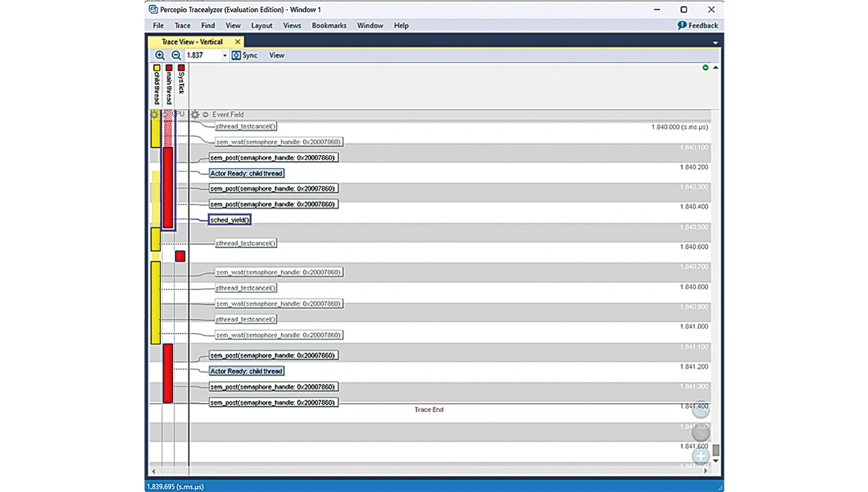Open the Trace menu
The image size is (868, 492).
click(182, 25)
